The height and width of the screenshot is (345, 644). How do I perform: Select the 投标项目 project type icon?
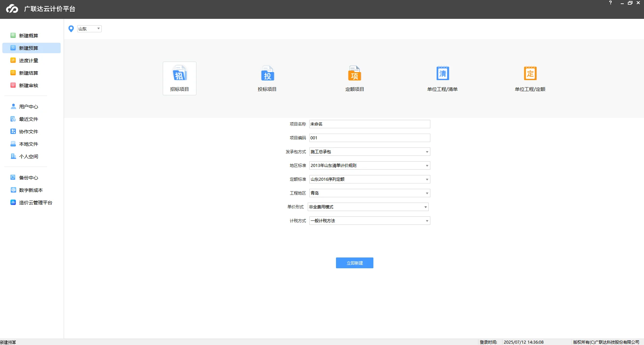click(267, 73)
